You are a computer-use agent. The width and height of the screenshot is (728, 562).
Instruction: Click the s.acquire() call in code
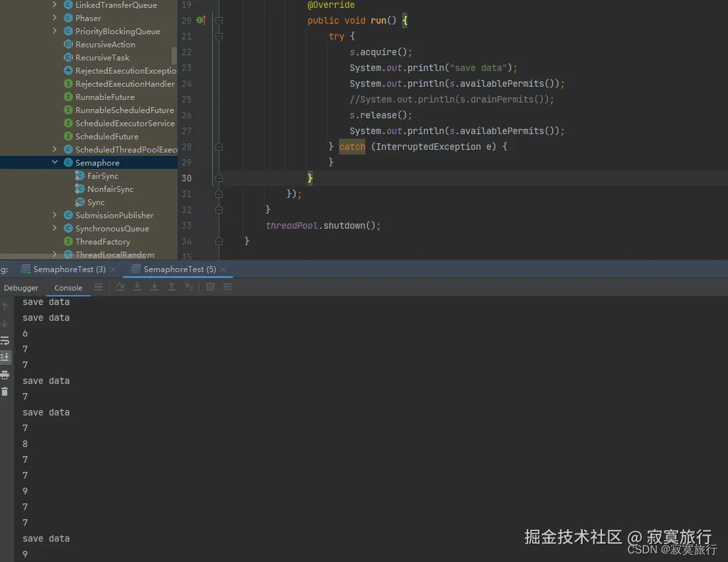pos(380,52)
